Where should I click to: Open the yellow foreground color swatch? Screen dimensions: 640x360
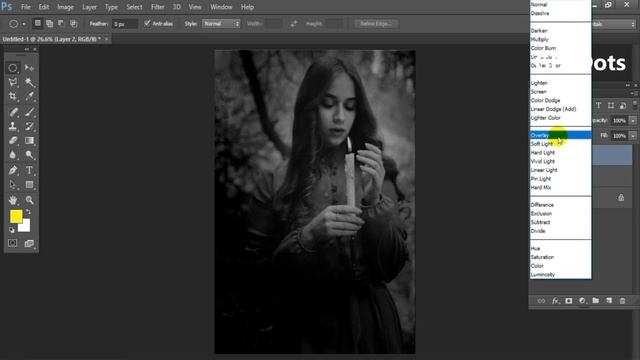(x=16, y=216)
